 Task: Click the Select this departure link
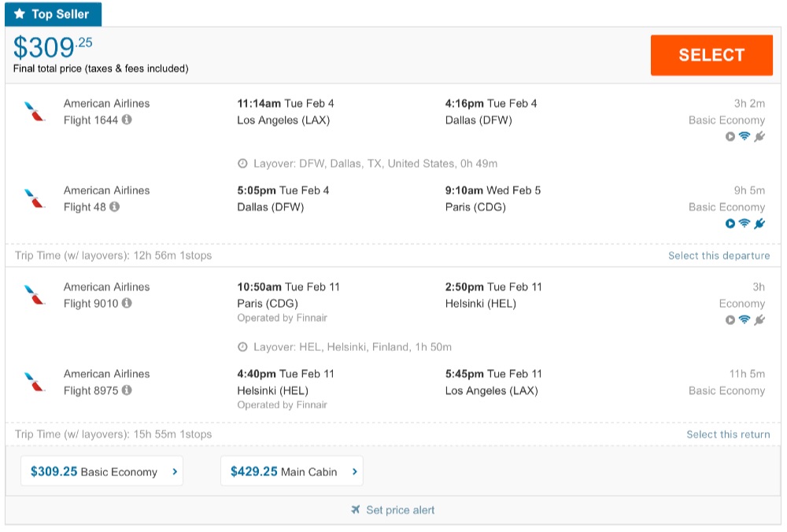point(719,256)
